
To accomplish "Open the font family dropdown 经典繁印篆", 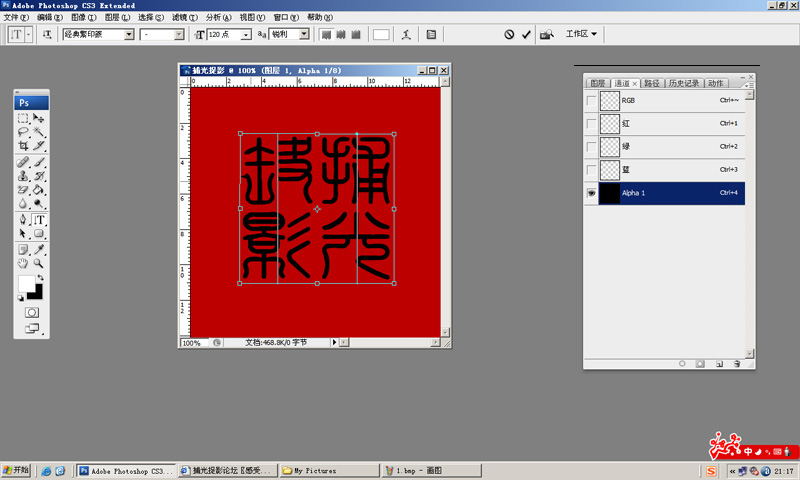I will (x=129, y=34).
